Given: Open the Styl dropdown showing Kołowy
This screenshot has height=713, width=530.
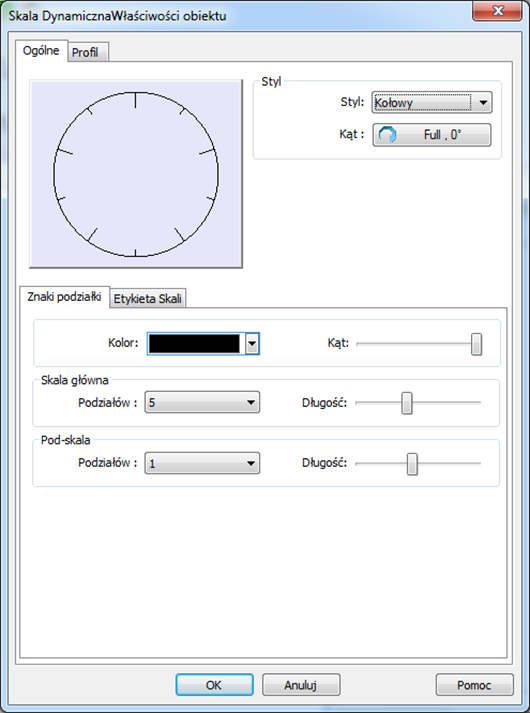Looking at the screenshot, I should point(432,102).
